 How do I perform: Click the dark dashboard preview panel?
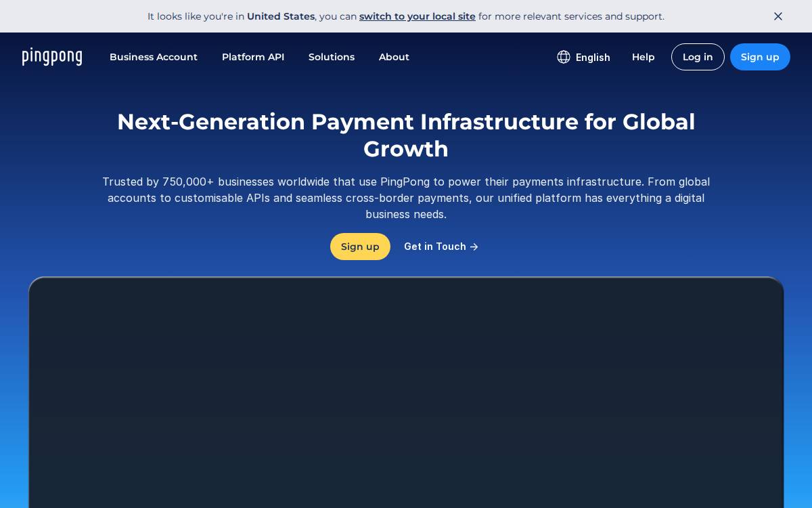tap(406, 393)
